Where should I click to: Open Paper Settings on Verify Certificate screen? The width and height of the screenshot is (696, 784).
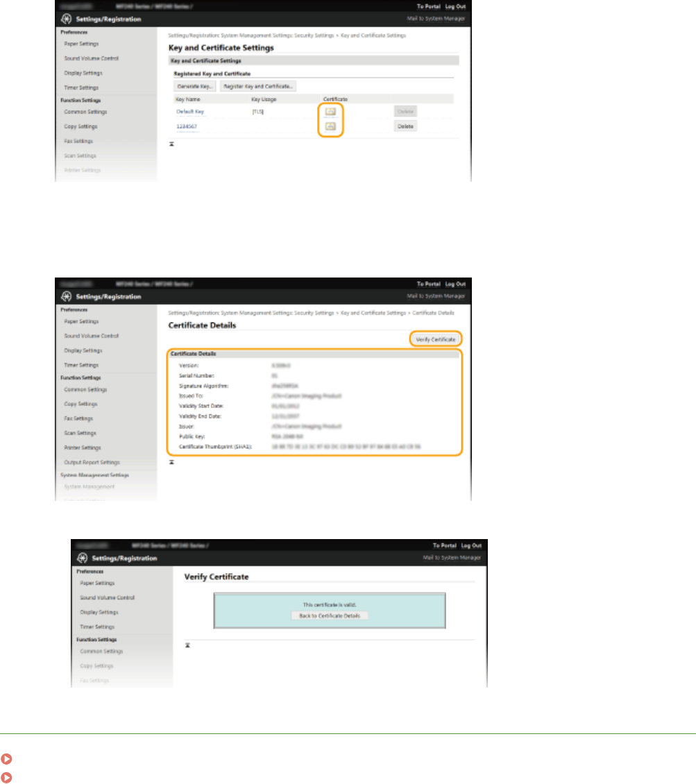click(x=98, y=583)
